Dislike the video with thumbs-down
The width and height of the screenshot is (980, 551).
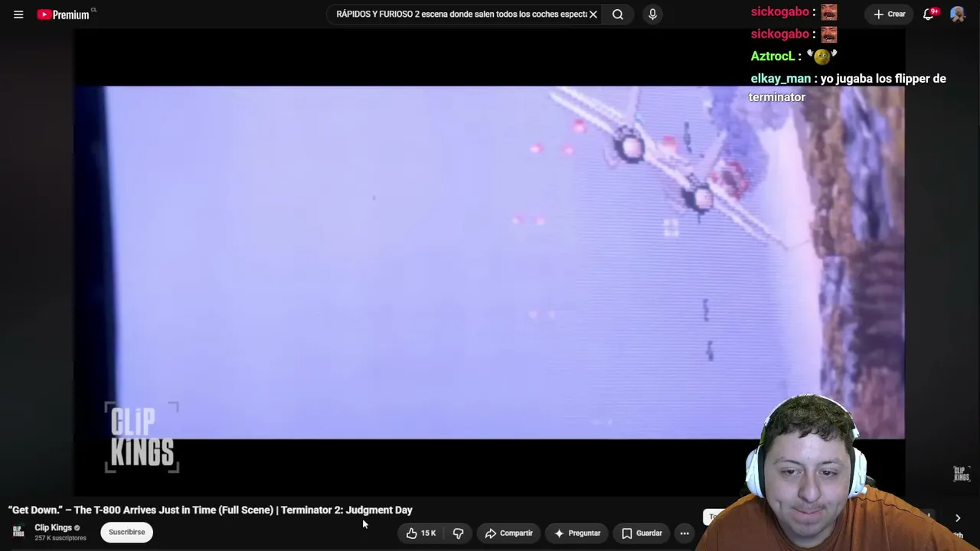458,533
